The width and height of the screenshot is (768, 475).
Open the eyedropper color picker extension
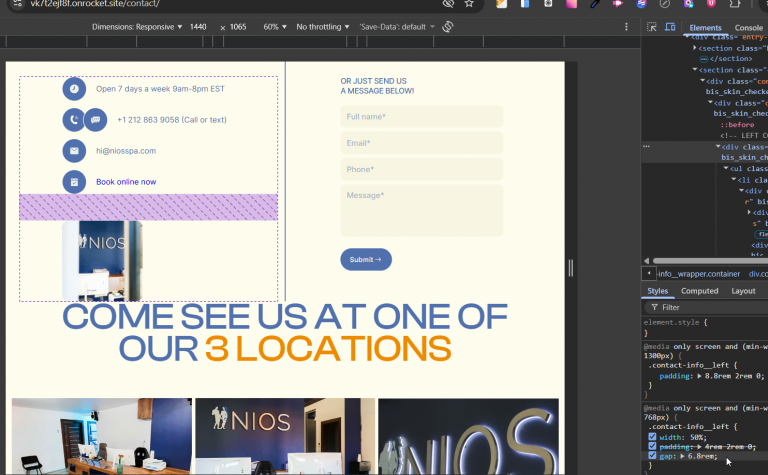595,3
